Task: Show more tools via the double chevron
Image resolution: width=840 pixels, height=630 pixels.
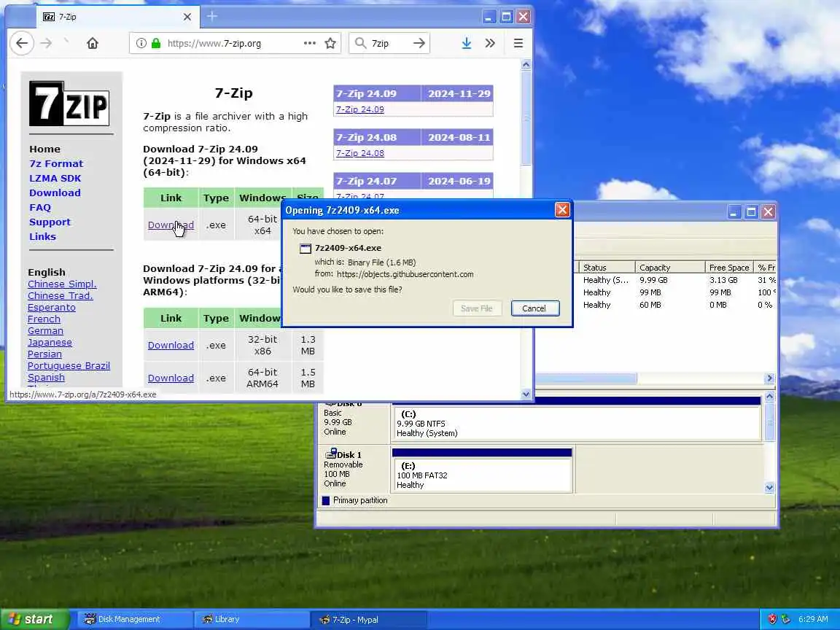Action: (490, 44)
